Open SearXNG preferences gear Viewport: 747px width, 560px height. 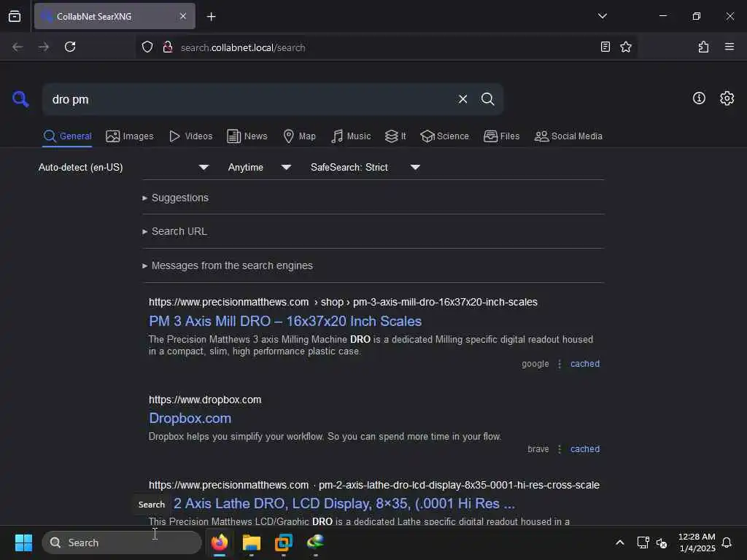click(x=727, y=98)
